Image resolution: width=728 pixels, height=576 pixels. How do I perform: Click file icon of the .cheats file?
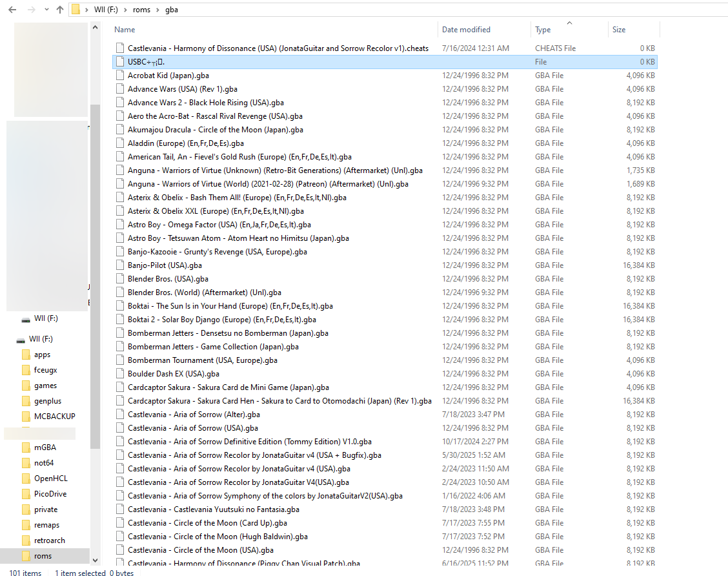pyautogui.click(x=120, y=48)
